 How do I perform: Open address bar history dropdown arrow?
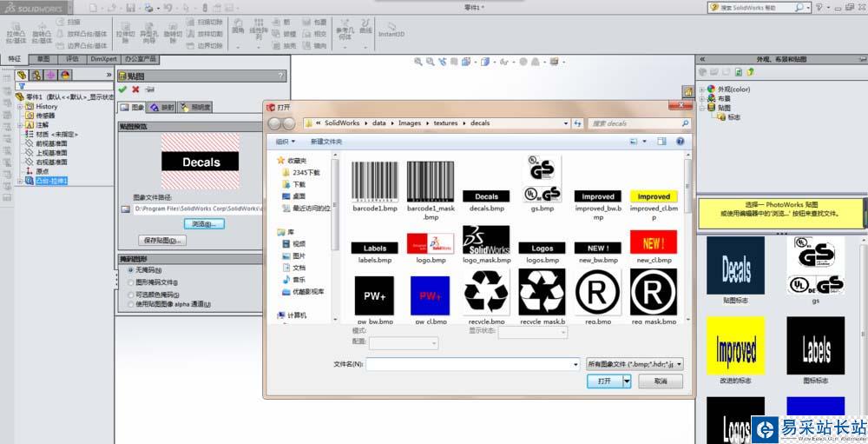[x=566, y=123]
